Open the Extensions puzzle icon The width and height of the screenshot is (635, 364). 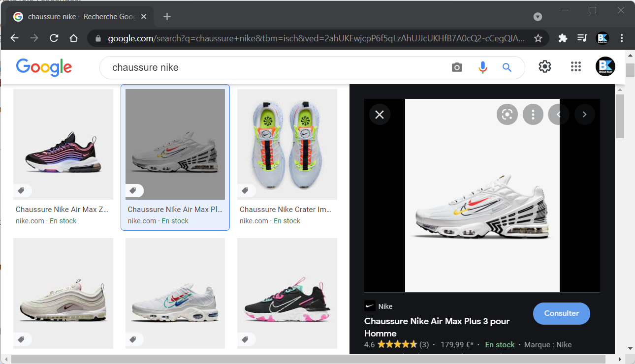[563, 38]
